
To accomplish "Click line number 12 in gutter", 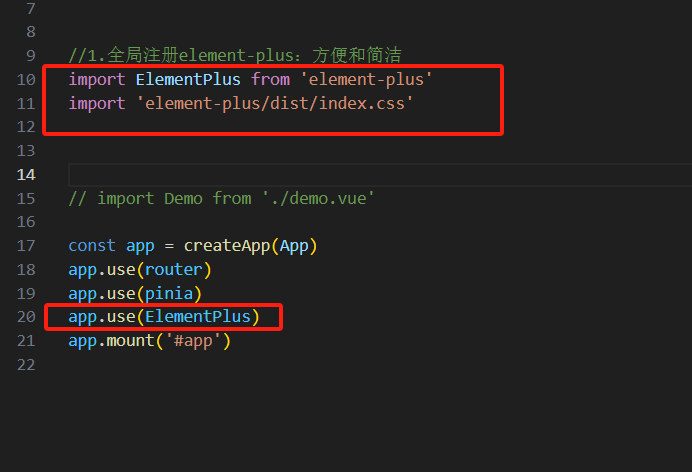I will pos(26,127).
